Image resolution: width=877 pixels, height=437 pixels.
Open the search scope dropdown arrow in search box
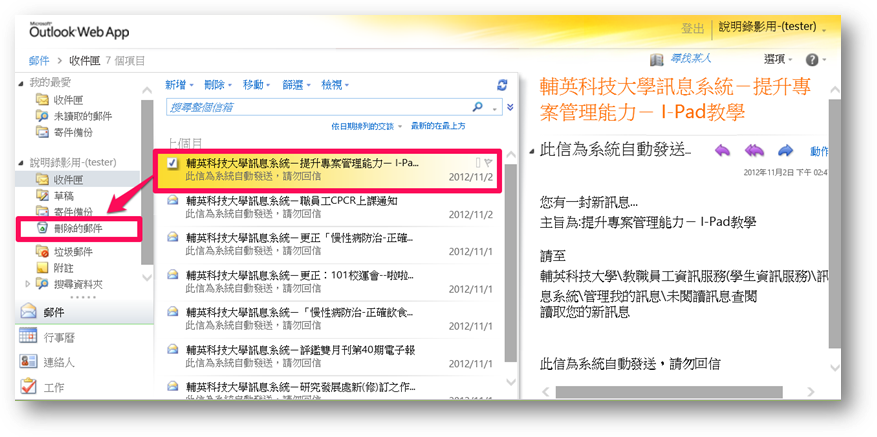click(x=494, y=108)
